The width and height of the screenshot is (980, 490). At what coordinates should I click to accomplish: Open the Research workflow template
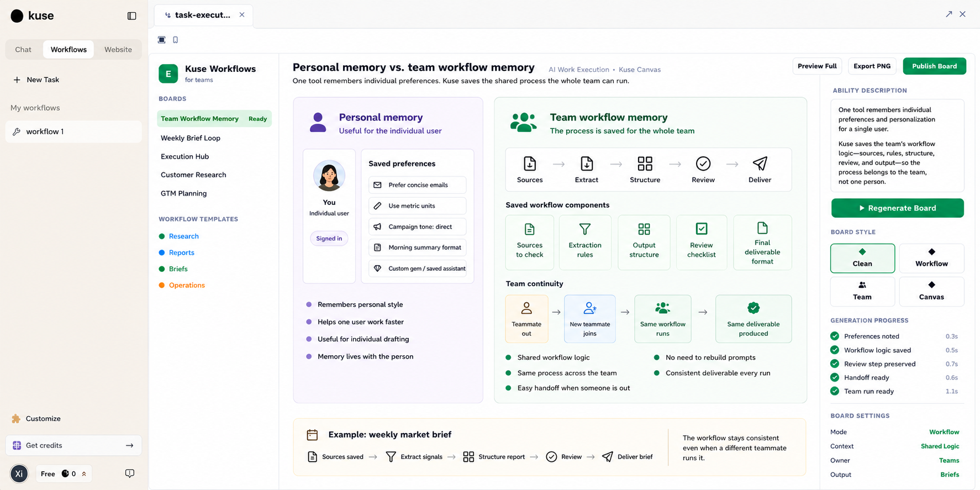(183, 236)
